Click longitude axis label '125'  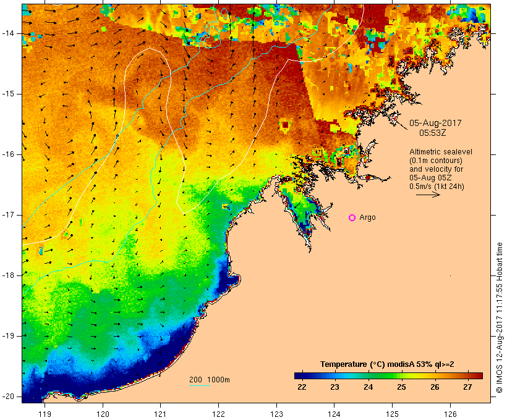[392, 414]
